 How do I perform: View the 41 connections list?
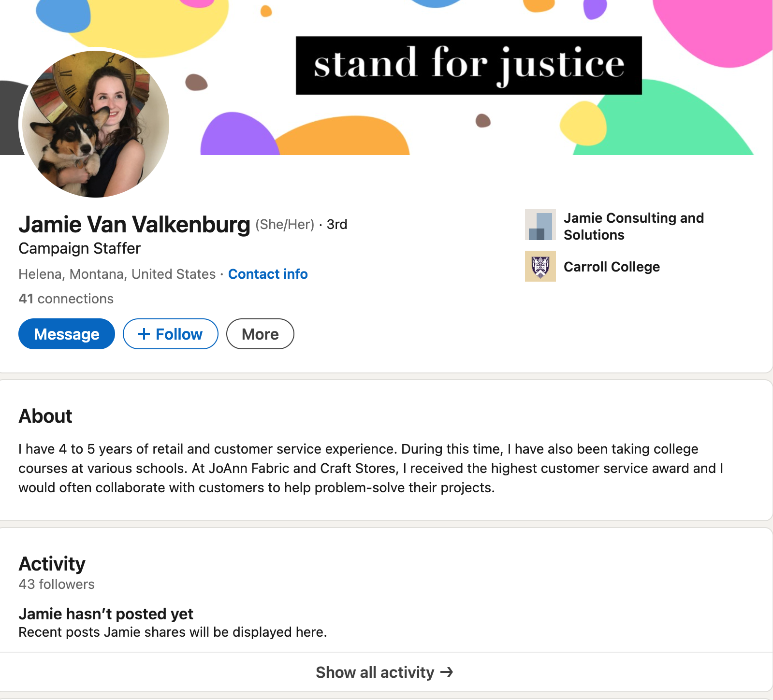click(66, 299)
